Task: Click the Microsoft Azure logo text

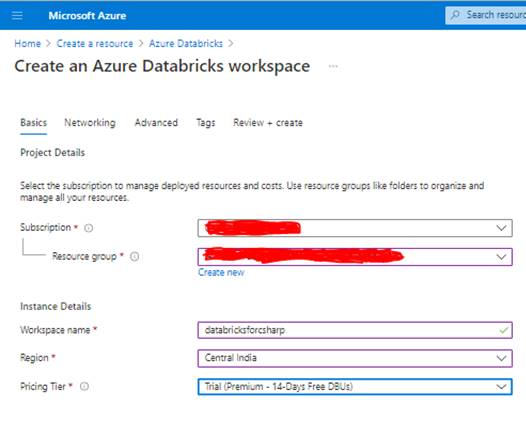Action: click(87, 15)
